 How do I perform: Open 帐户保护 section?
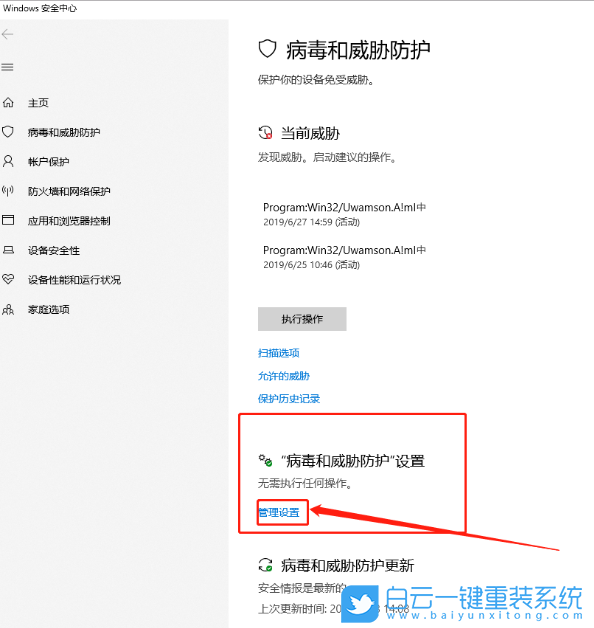pyautogui.click(x=48, y=162)
